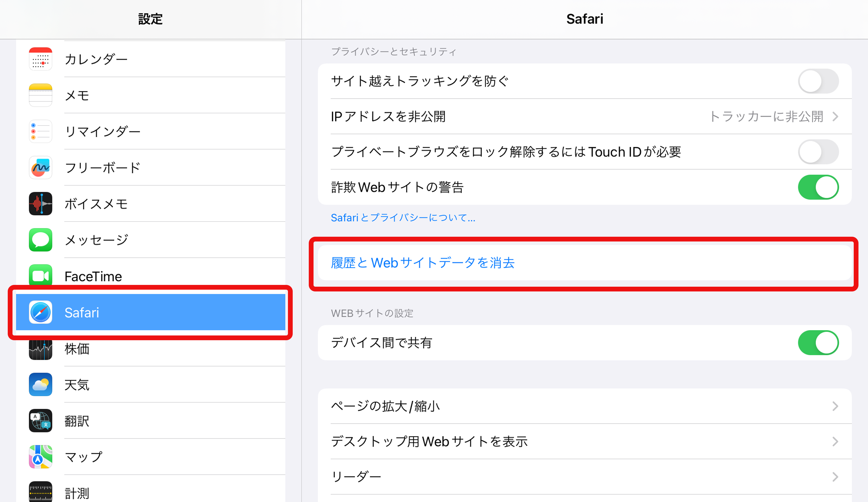Image resolution: width=868 pixels, height=502 pixels.
Task: Tap the Voice Memos (ボイスメモ) icon
Action: pyautogui.click(x=40, y=204)
